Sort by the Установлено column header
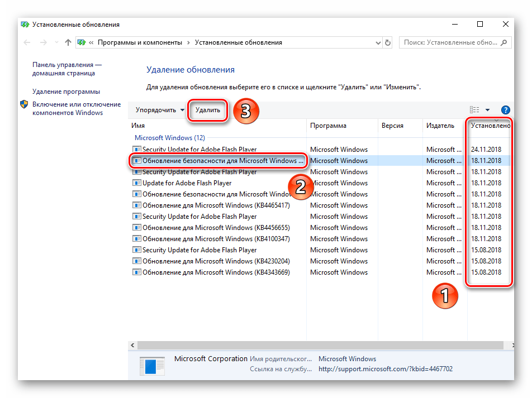 pos(490,126)
